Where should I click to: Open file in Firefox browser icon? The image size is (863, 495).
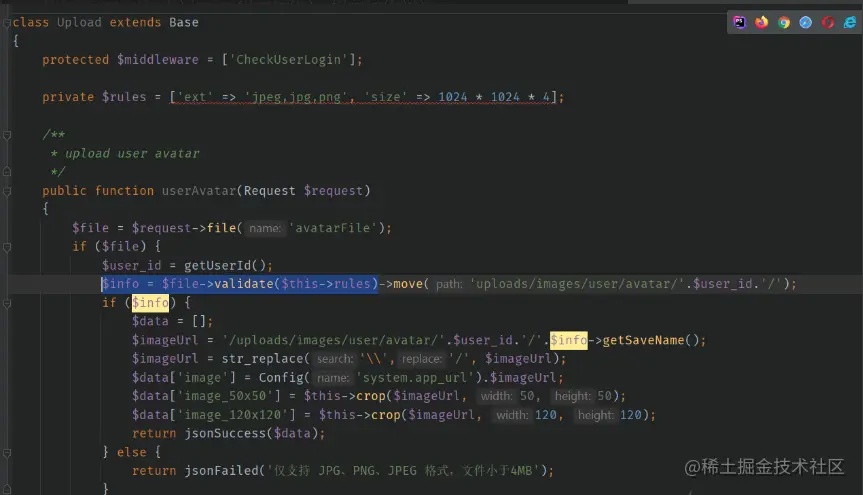coord(762,22)
